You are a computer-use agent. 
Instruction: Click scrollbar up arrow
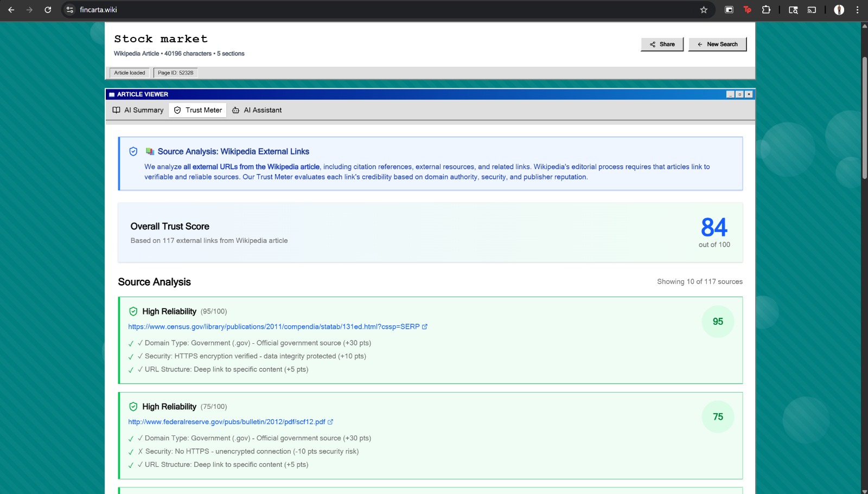pos(864,25)
